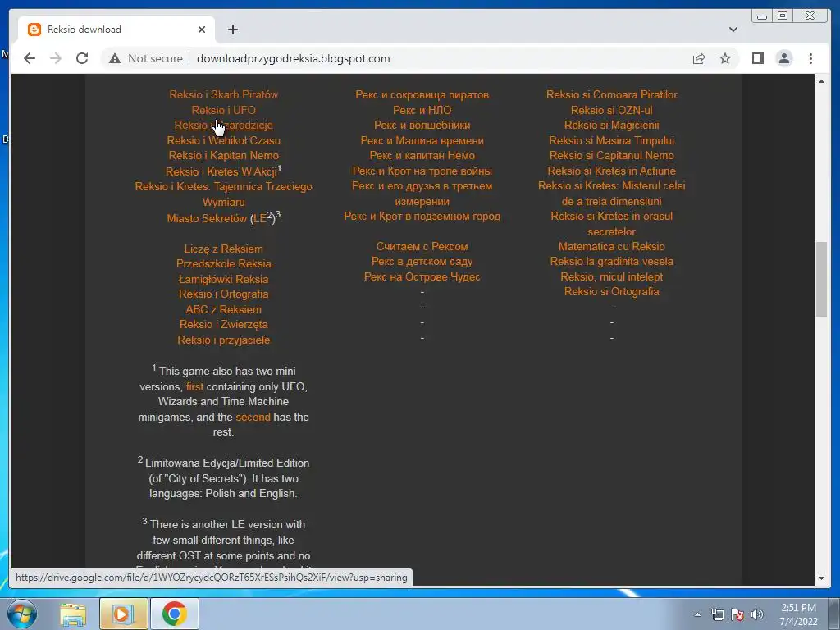This screenshot has width=840, height=630.
Task: Open Reksio i Kretes W Akcji link
Action: coord(221,172)
